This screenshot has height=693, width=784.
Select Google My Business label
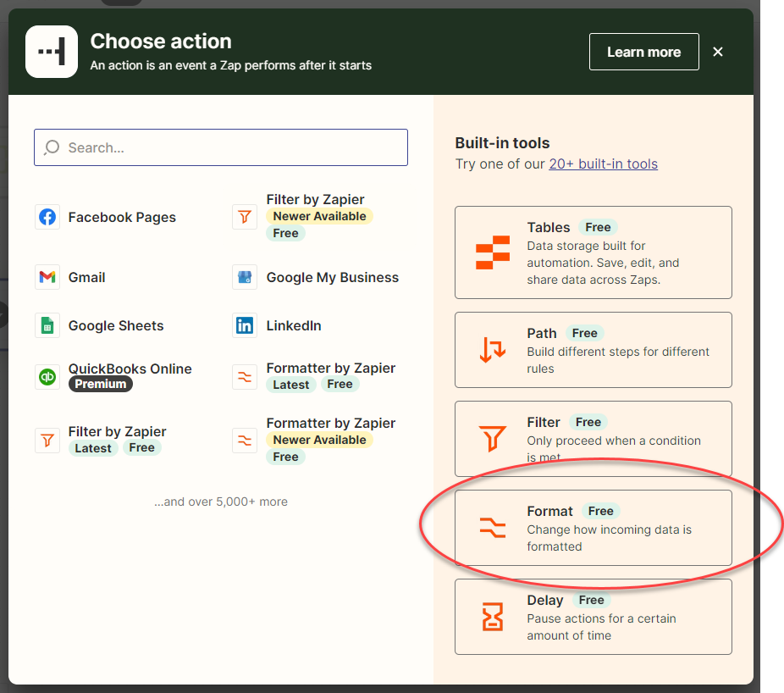tap(333, 277)
